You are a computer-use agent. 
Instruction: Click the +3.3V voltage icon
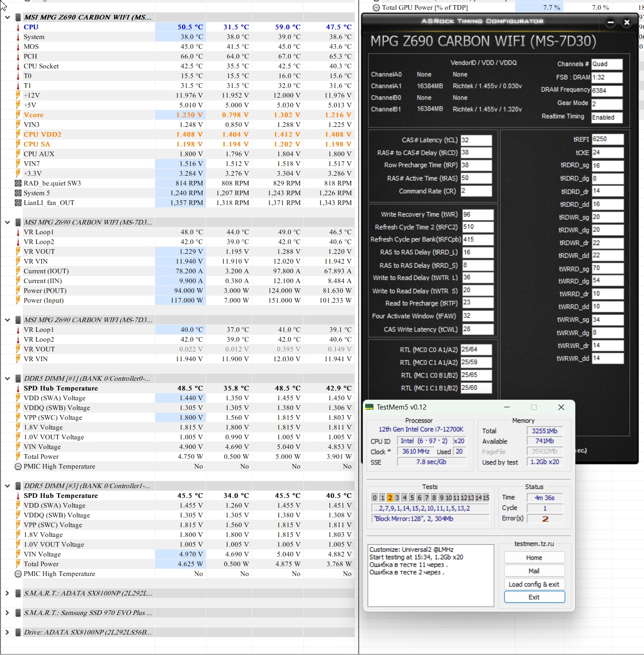coord(18,173)
